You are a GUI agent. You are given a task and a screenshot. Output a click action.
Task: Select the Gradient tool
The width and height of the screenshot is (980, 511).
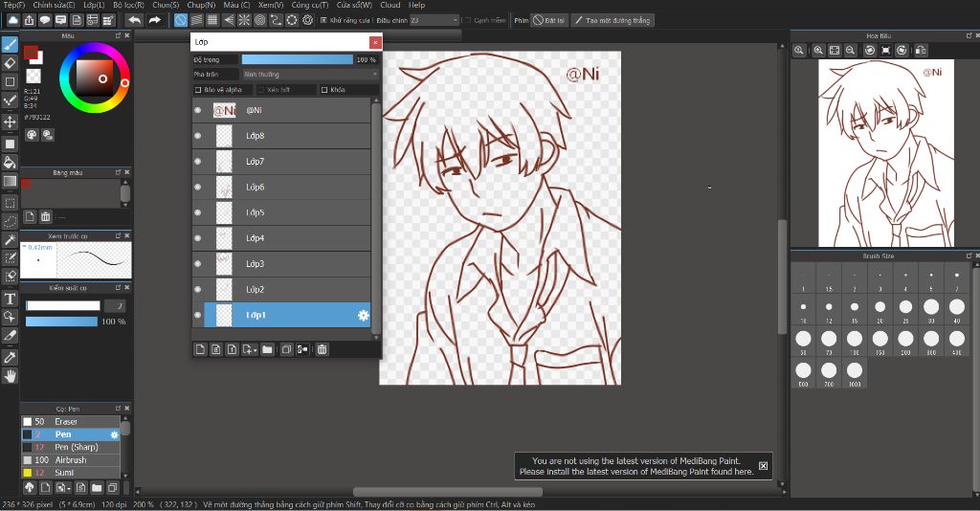click(x=10, y=182)
